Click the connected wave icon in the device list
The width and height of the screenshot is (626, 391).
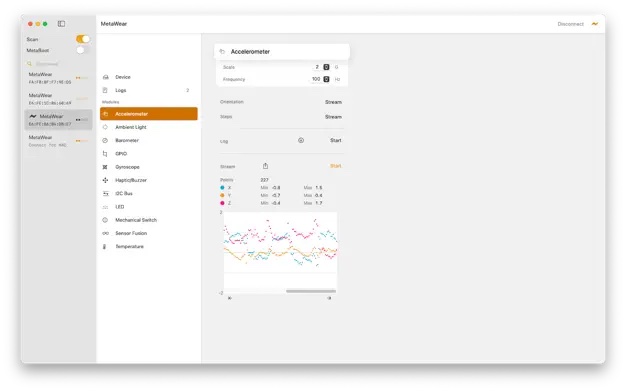coord(33,116)
